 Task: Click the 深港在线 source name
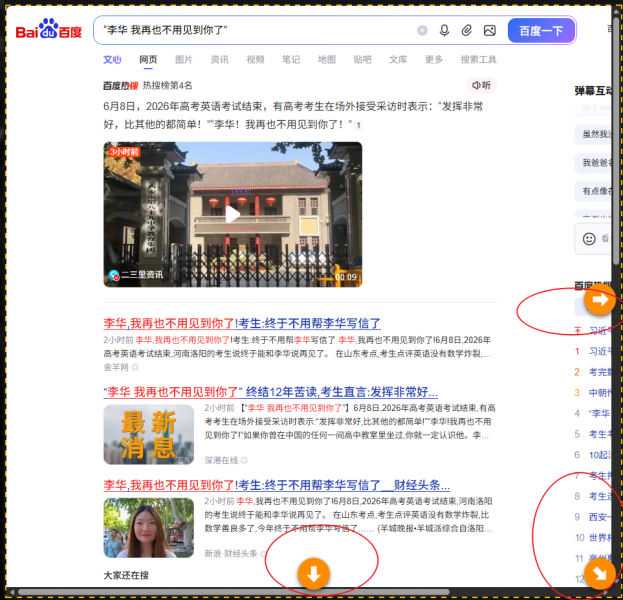click(x=221, y=460)
